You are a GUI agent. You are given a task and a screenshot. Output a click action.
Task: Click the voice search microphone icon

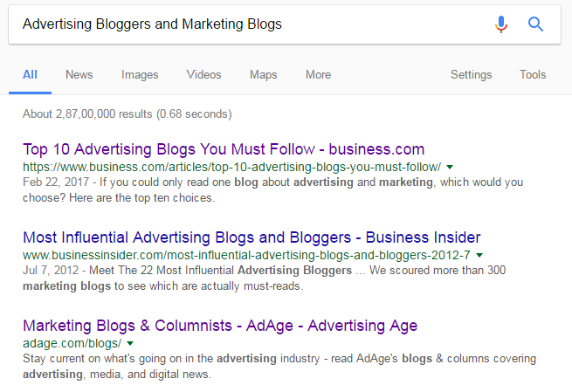pos(501,24)
